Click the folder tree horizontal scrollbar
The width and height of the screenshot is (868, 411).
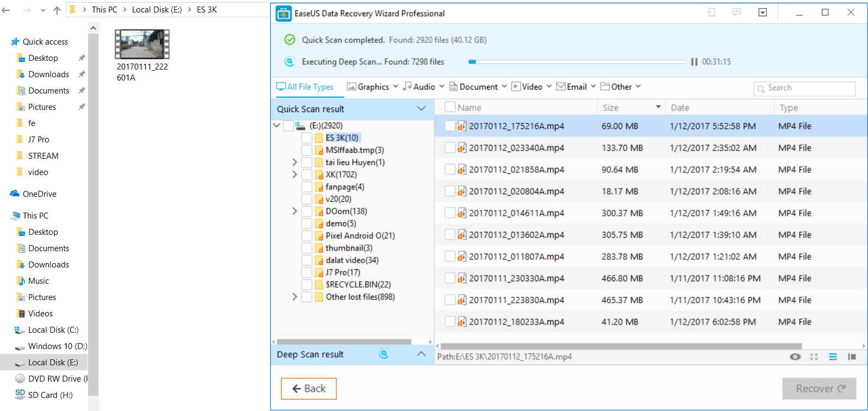[x=344, y=342]
